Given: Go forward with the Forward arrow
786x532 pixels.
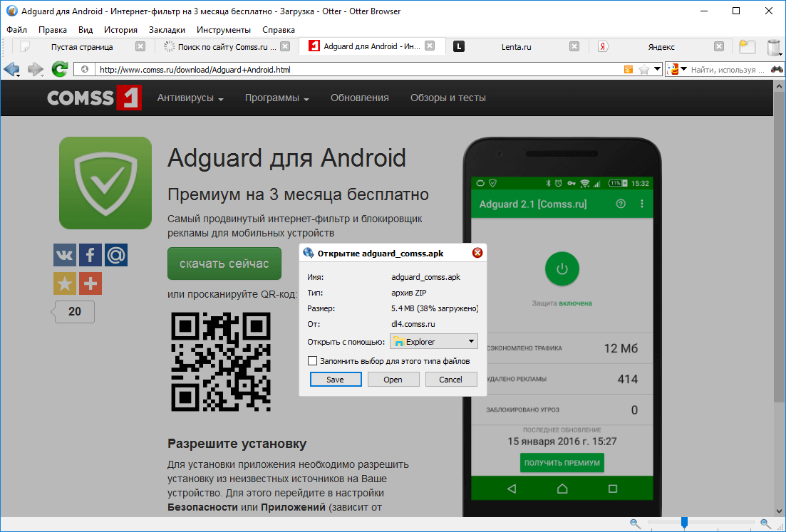Looking at the screenshot, I should click(35, 69).
